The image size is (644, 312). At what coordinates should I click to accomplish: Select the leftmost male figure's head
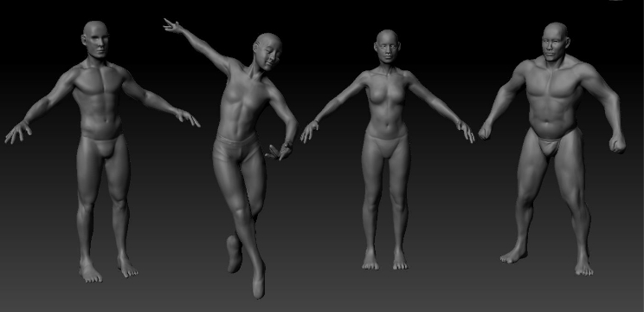(x=95, y=39)
